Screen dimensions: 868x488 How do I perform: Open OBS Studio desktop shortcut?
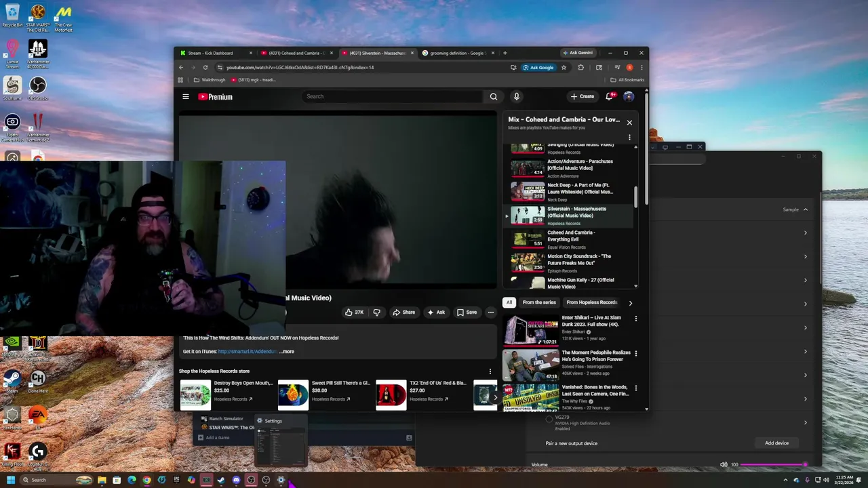pos(38,88)
